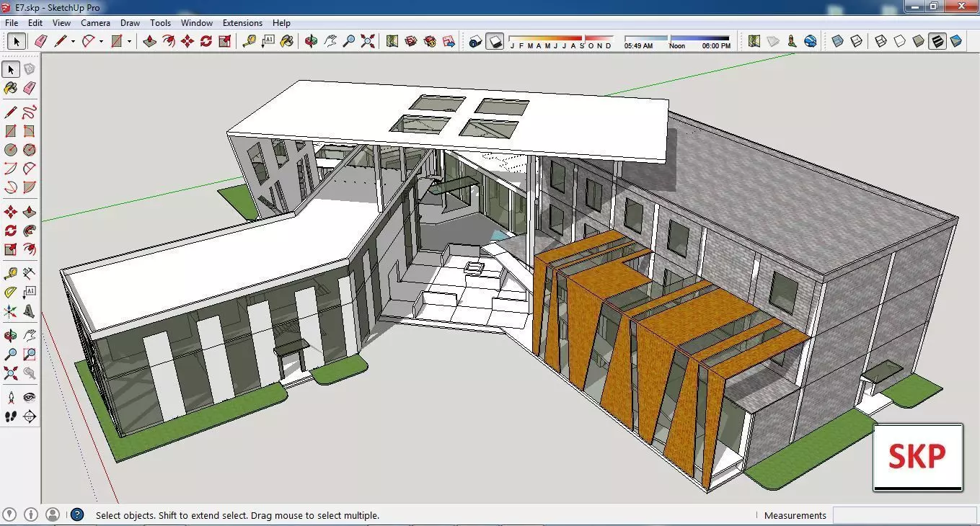Click the sign-in person status icon
980x526 pixels.
point(53,514)
